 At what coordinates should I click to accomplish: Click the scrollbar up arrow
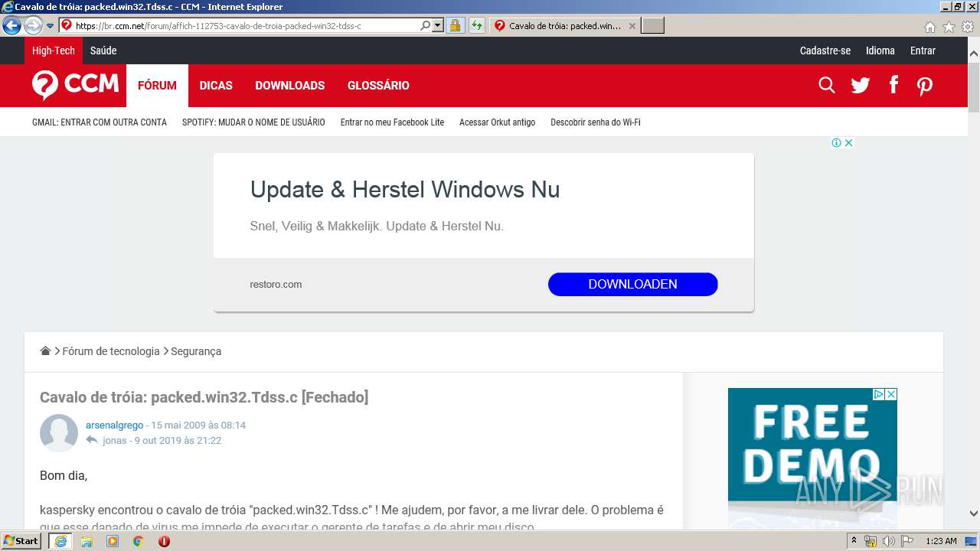[974, 54]
